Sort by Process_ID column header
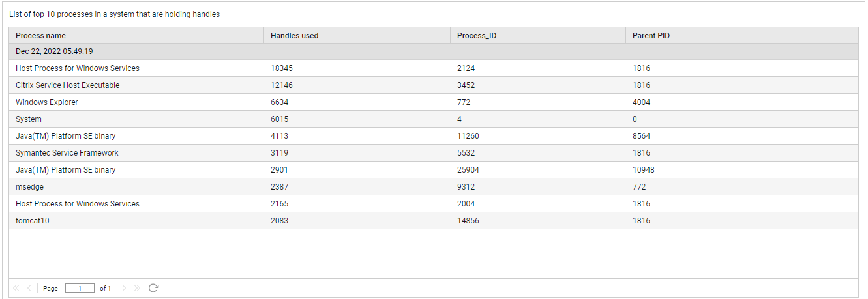 [x=538, y=36]
